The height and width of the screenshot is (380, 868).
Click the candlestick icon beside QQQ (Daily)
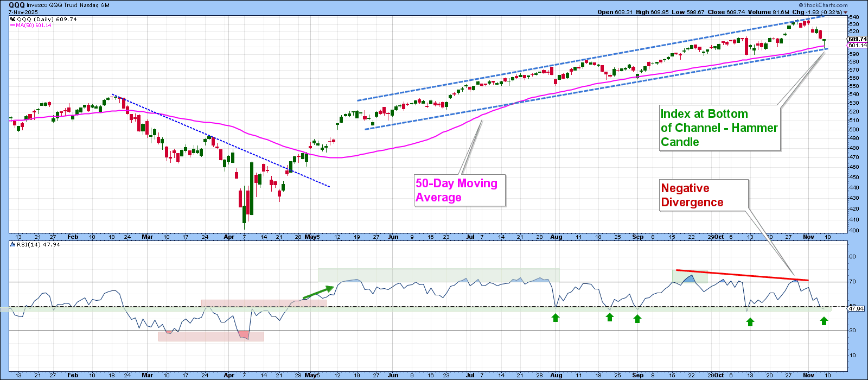point(13,20)
